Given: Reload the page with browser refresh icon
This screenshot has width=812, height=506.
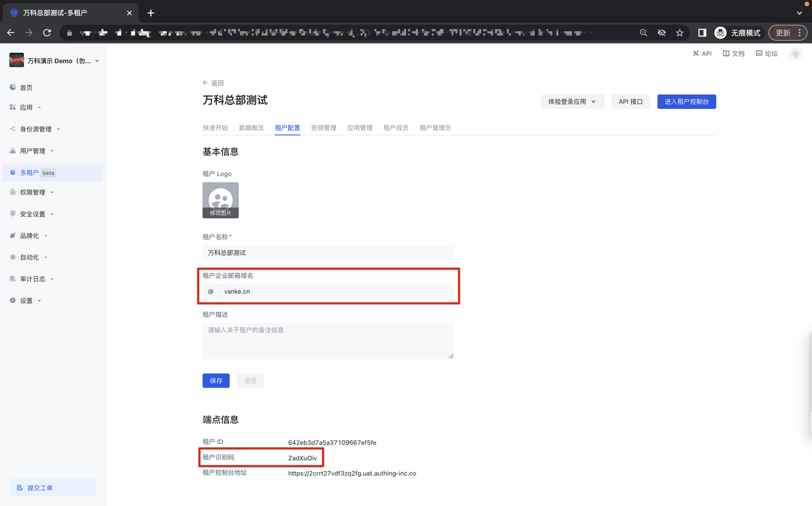Looking at the screenshot, I should click(x=47, y=32).
